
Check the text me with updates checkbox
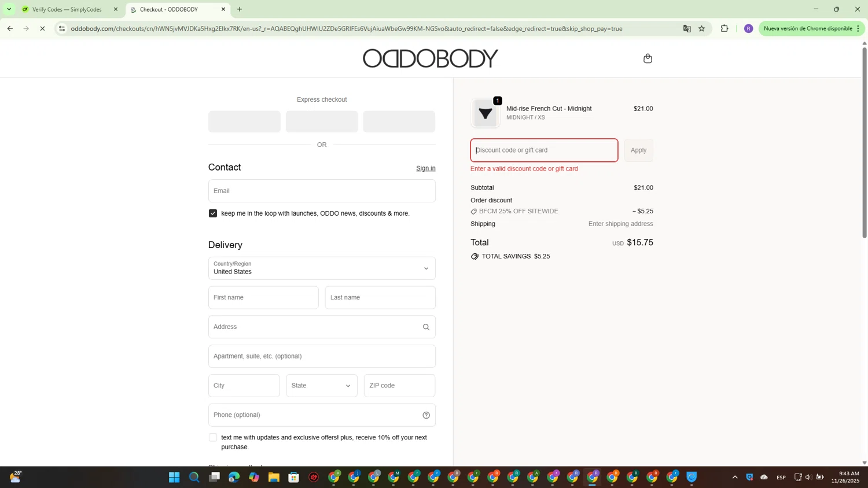point(213,438)
